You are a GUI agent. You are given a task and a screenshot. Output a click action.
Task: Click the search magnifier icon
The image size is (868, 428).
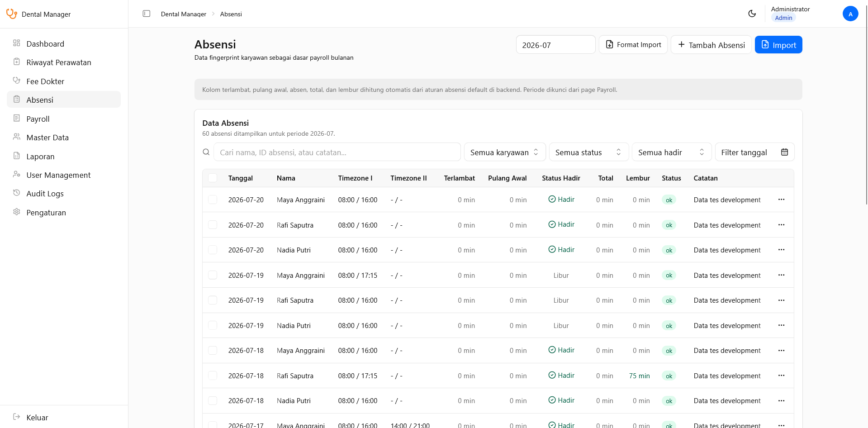206,152
